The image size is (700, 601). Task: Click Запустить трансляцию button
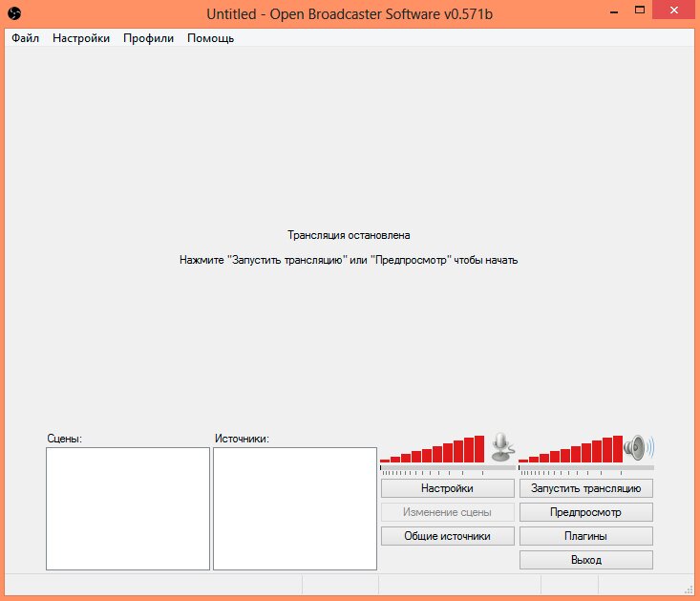click(x=585, y=488)
